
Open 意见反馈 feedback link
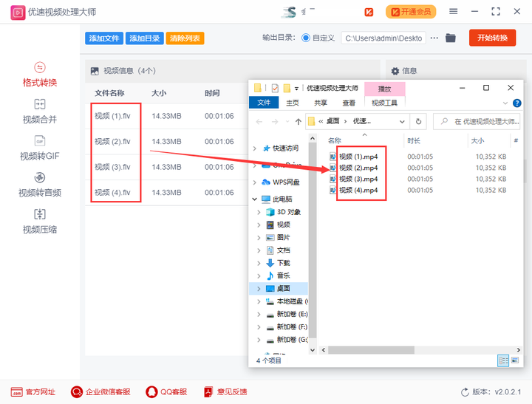225,392
